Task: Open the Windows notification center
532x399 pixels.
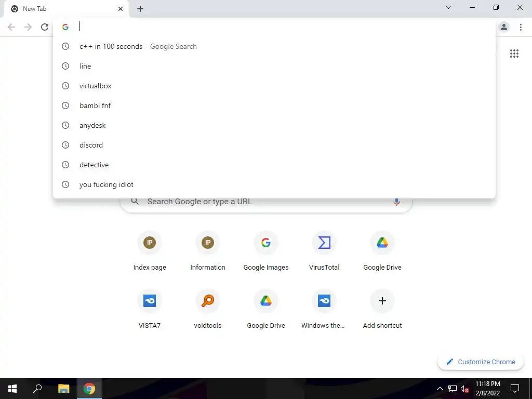Action: pyautogui.click(x=515, y=389)
